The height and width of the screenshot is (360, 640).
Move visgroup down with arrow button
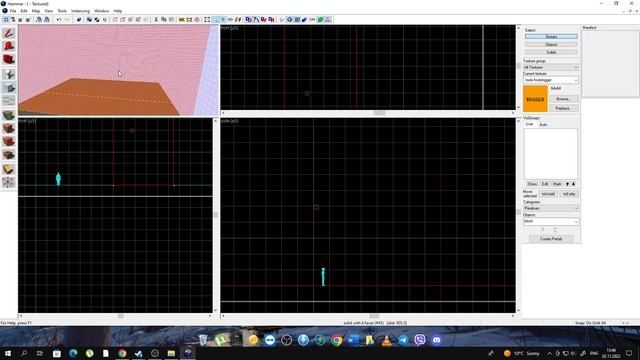[573, 184]
